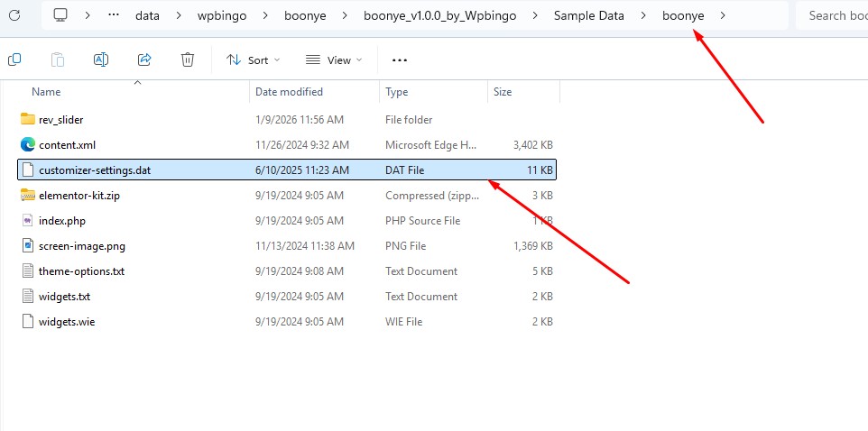Expand the chevron after boonye breadcrumb
Image resolution: width=868 pixels, height=431 pixels.
point(723,15)
